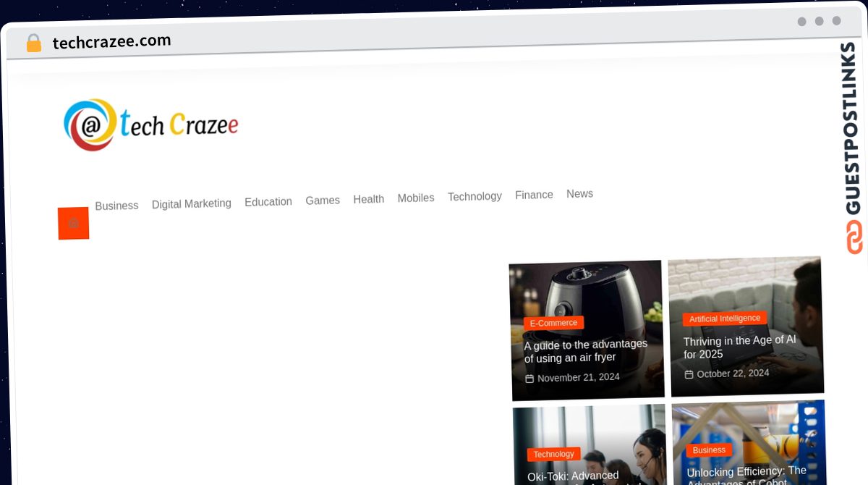This screenshot has width=868, height=485.
Task: Open the Mobiles menu item
Action: [416, 198]
